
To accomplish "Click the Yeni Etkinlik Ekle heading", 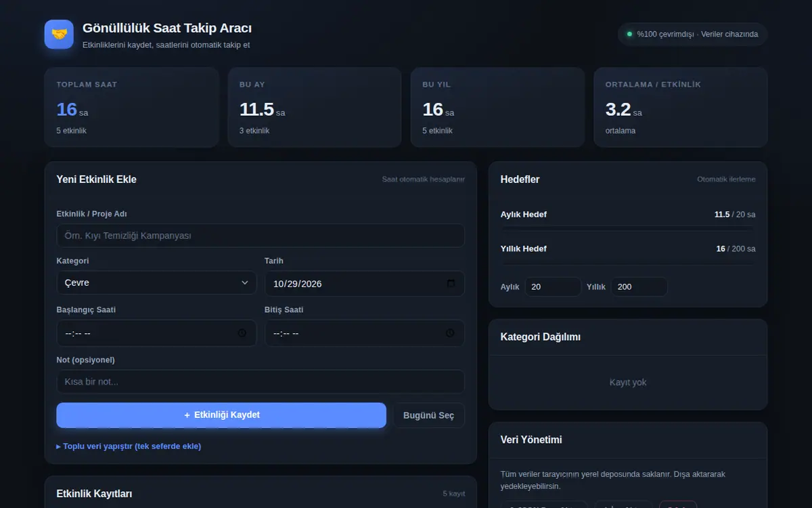I will coord(97,179).
